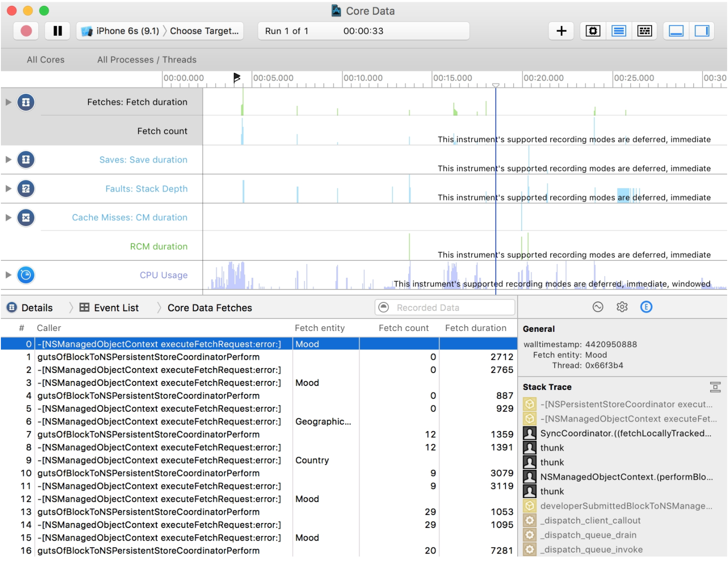Toggle the right extended detail pane

(702, 31)
